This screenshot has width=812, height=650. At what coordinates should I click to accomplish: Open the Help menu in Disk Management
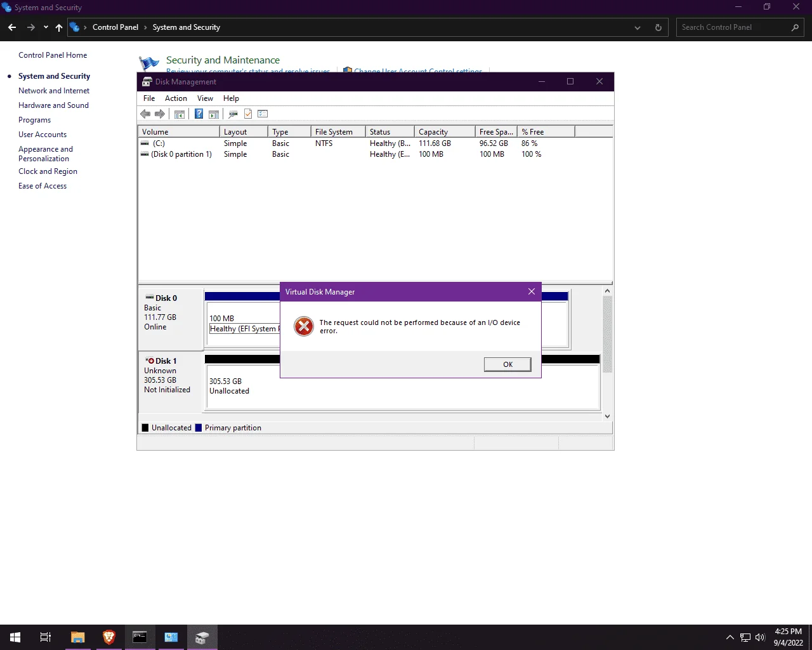[x=231, y=98]
